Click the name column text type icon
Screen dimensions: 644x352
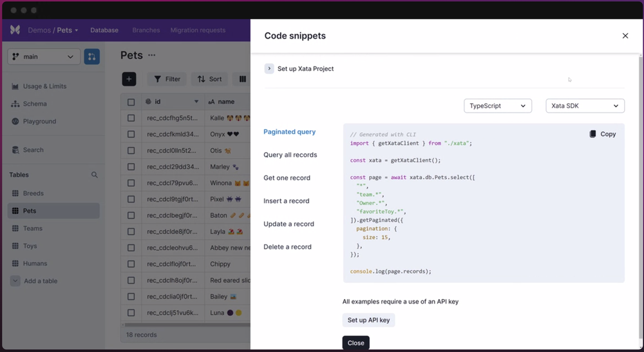click(x=211, y=102)
